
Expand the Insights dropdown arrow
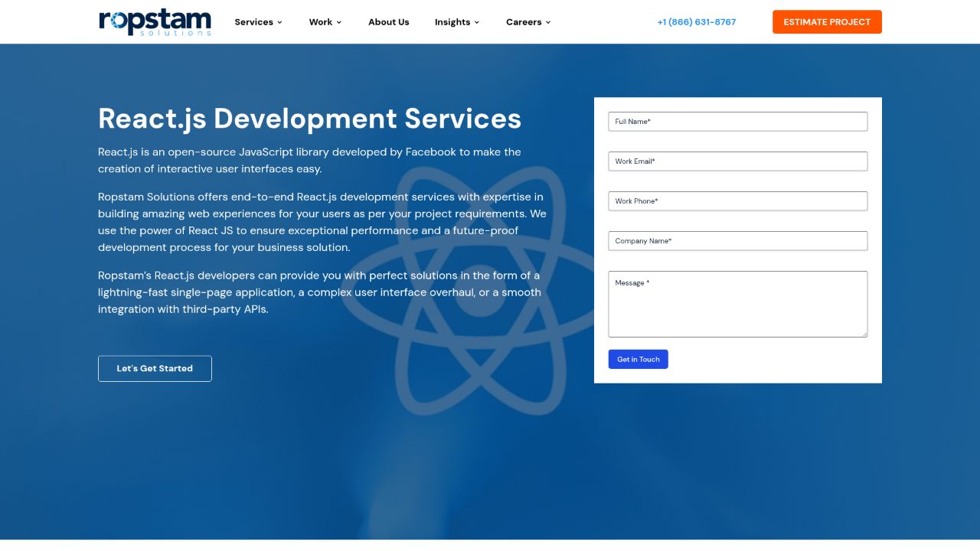point(477,22)
